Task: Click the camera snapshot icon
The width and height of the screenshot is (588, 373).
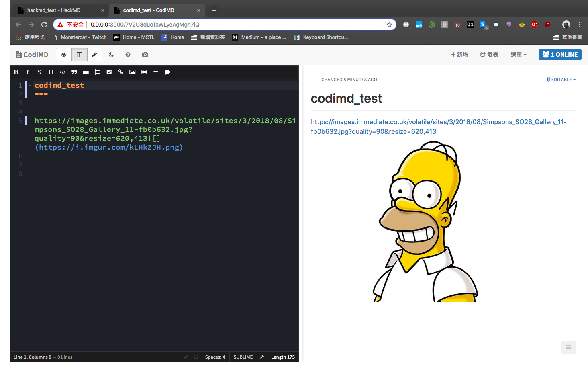Action: [145, 55]
